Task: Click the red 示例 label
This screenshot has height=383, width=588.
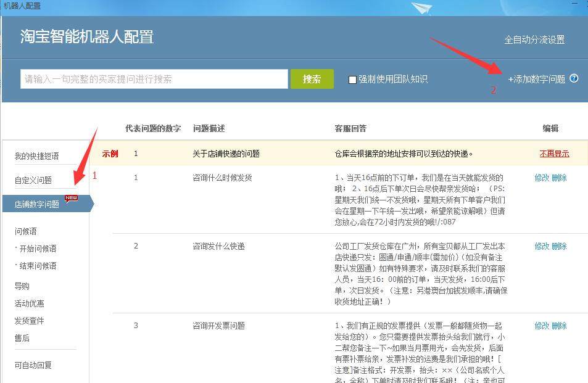Action: click(110, 154)
